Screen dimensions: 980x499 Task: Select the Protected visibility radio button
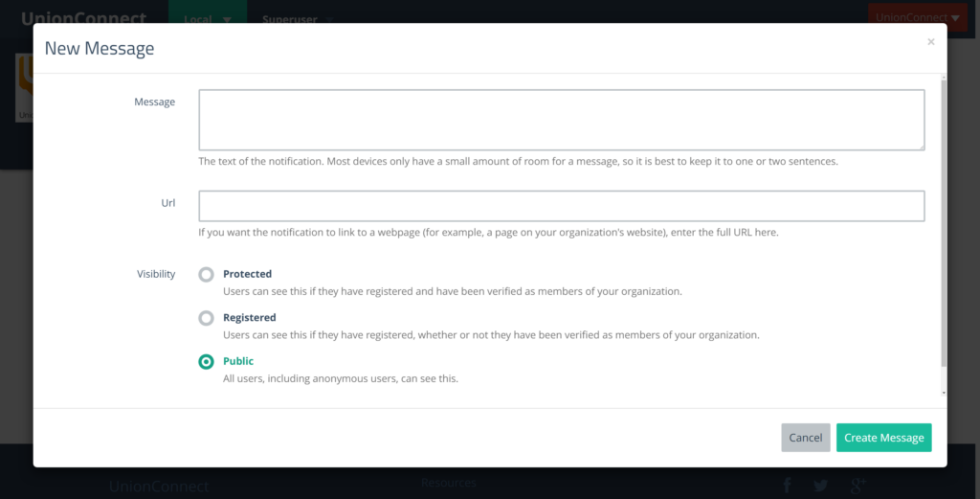pyautogui.click(x=207, y=275)
